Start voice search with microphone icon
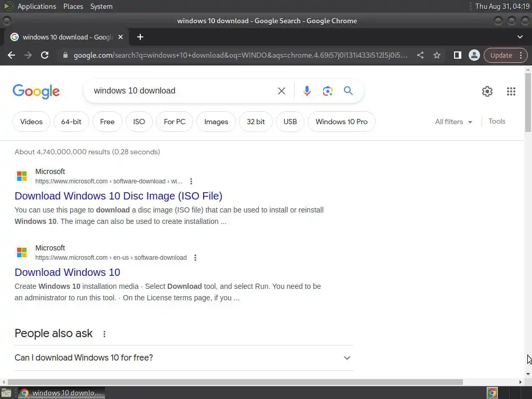This screenshot has width=532, height=399. 307,91
